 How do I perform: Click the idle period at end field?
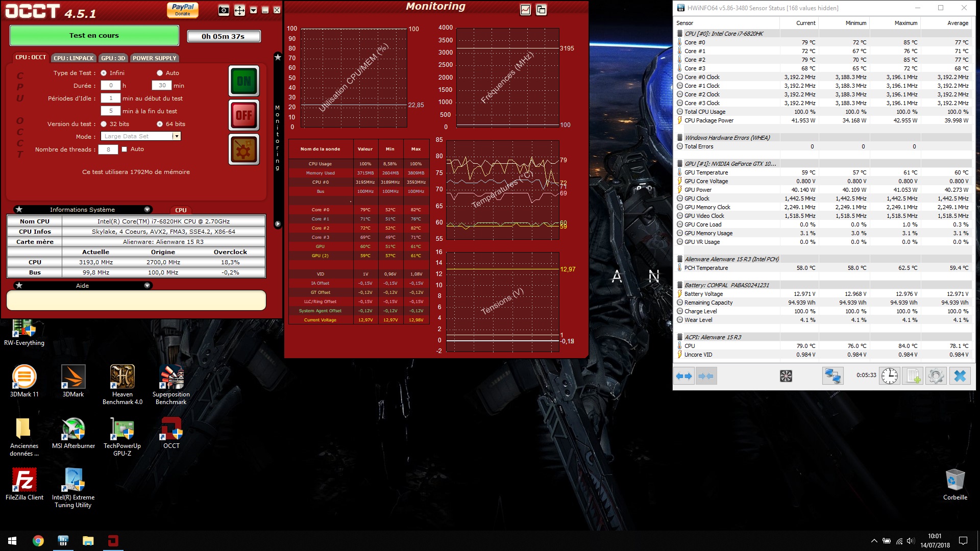click(111, 111)
